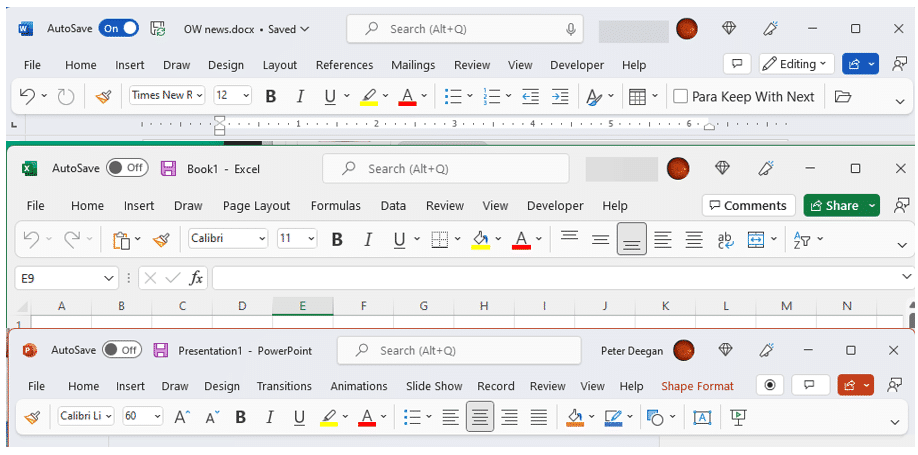Toggle Bold in PowerPoint toolbar
The width and height of the screenshot is (918, 455).
click(x=241, y=417)
